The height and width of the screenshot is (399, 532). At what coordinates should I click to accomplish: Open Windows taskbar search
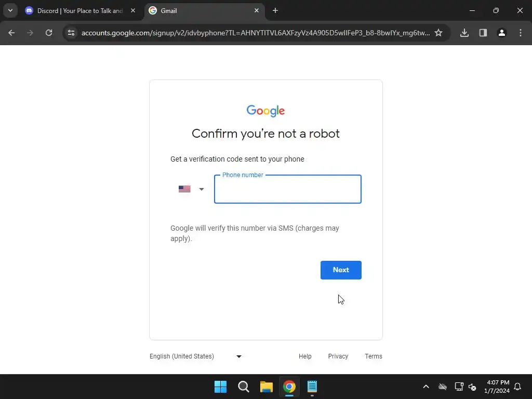click(x=244, y=387)
